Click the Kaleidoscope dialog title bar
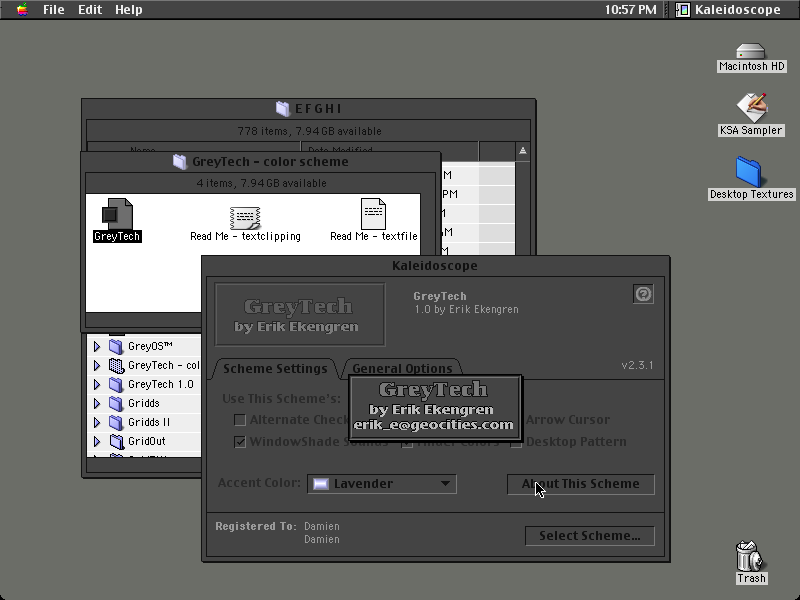This screenshot has height=600, width=800. pyautogui.click(x=435, y=266)
